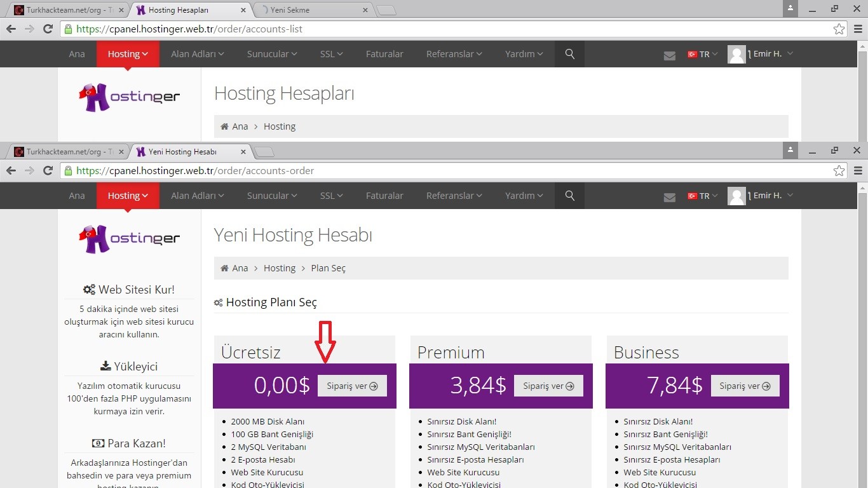Click "Sınırsız Disk Alanı!" under the Premium plan

(x=462, y=421)
